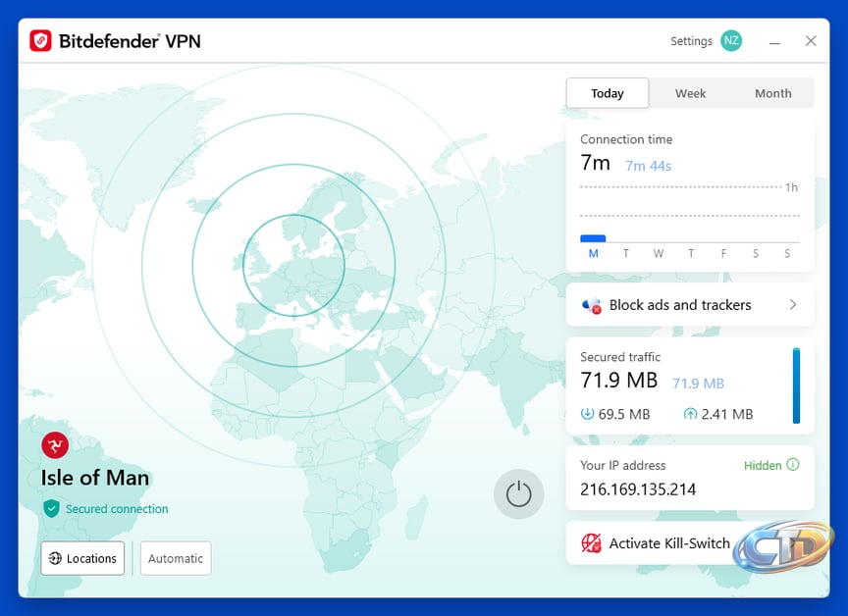Minimize the Bitdefender VPN window

775,41
